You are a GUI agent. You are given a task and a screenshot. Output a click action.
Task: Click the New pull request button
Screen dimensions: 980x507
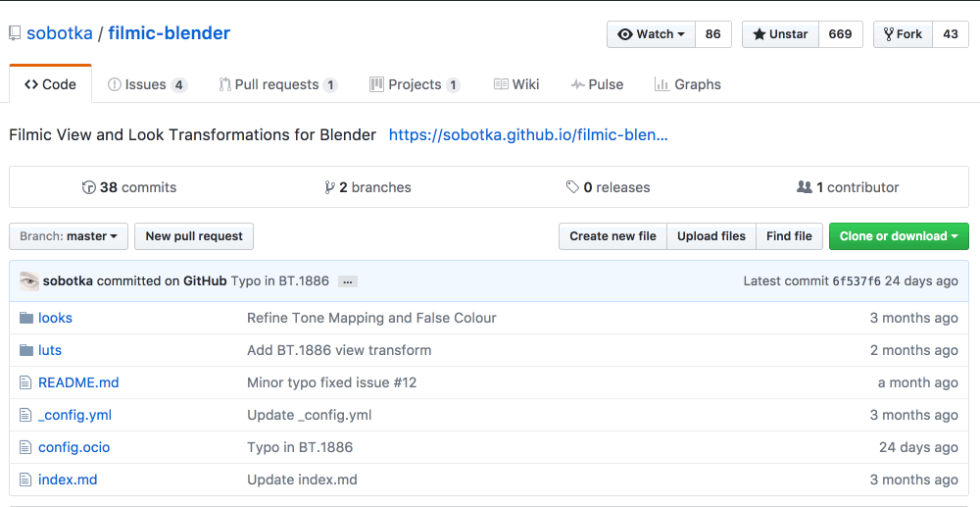coord(194,236)
